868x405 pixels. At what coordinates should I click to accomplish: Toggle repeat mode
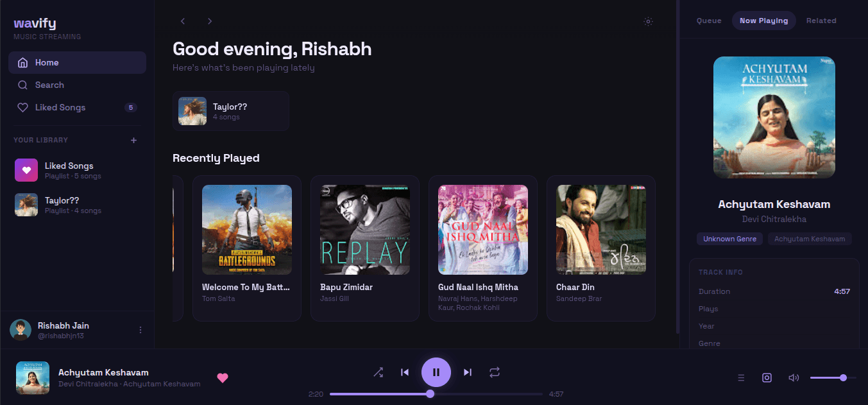494,372
